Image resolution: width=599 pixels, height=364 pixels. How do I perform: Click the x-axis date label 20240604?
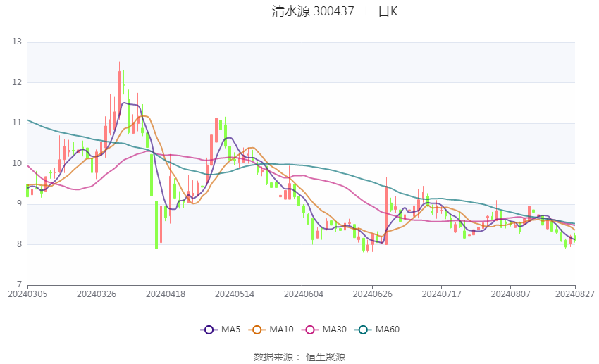tap(304, 294)
